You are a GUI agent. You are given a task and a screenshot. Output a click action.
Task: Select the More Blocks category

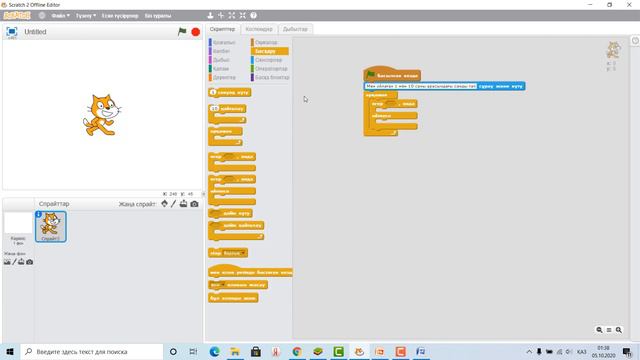click(x=272, y=77)
